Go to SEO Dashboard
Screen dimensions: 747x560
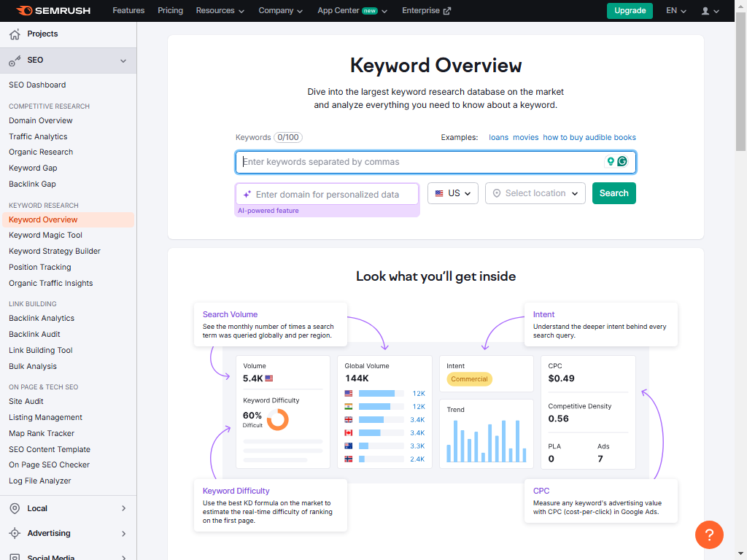[37, 85]
